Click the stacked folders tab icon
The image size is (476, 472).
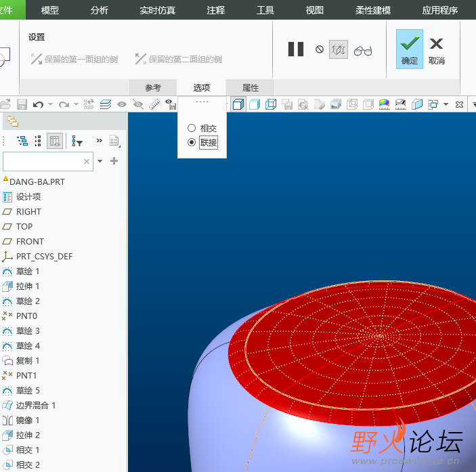pos(13,121)
